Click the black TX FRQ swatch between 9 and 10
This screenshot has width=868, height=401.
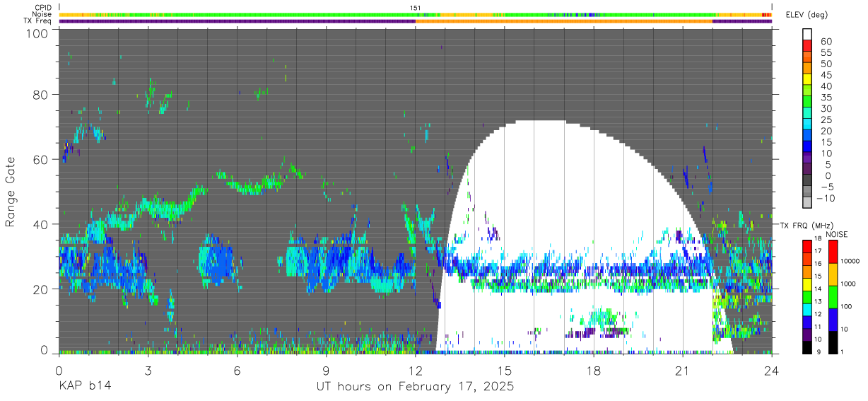click(x=807, y=347)
